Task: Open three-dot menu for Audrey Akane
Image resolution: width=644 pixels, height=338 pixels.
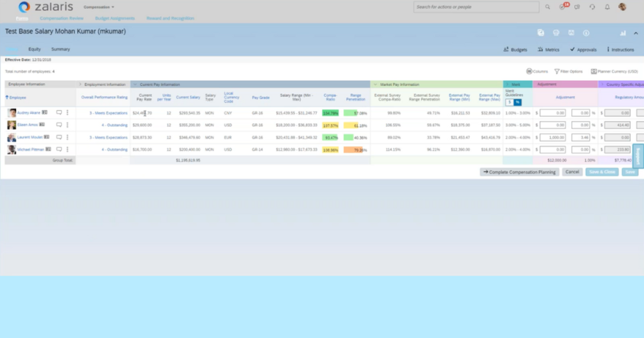Action: [x=67, y=112]
